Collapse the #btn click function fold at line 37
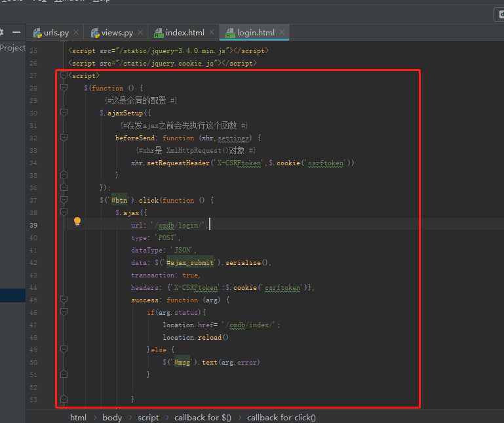Screen dimensions: 504x423 click(x=64, y=200)
